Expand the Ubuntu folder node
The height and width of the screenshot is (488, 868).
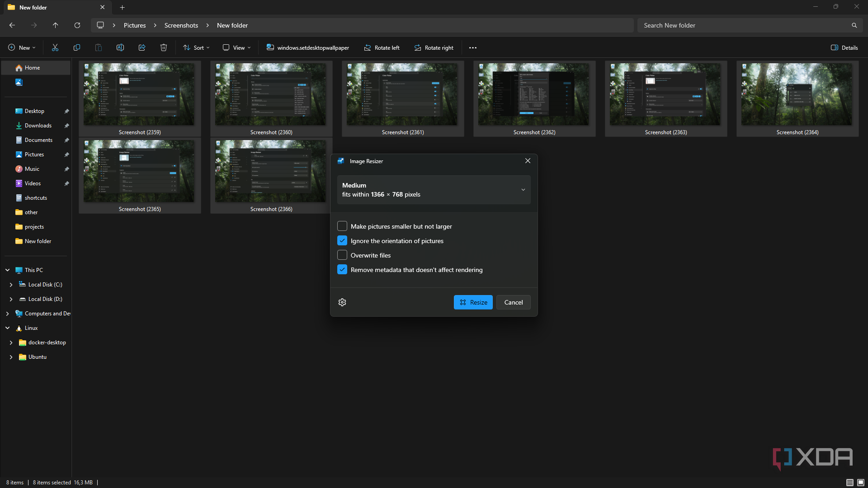tap(11, 357)
